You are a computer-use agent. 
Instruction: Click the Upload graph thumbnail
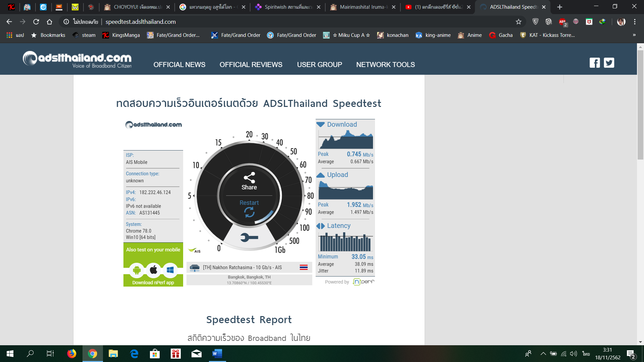point(345,190)
